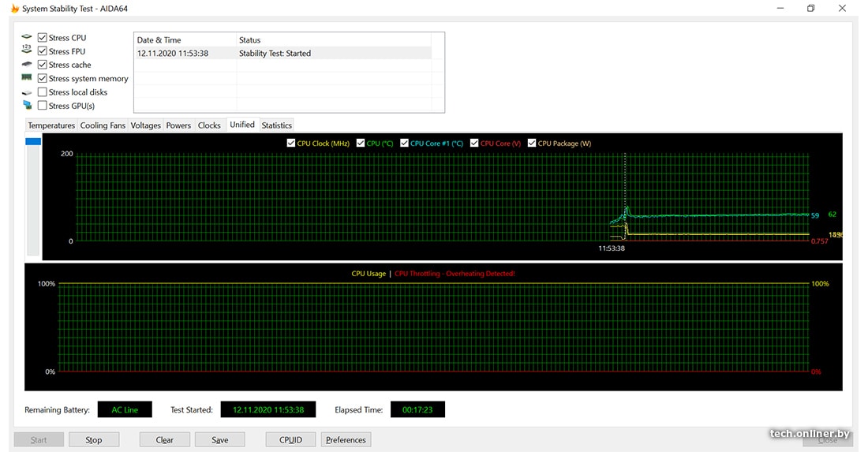Click the system memory RAM stick icon

point(27,77)
